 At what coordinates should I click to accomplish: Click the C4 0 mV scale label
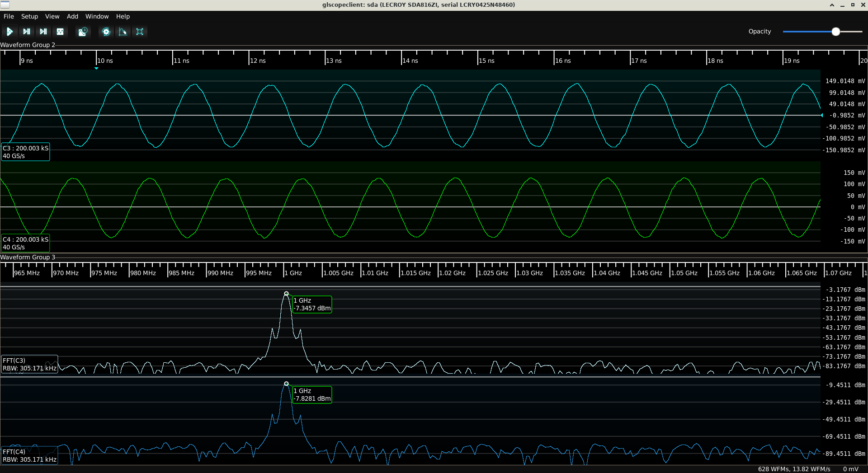pos(858,207)
